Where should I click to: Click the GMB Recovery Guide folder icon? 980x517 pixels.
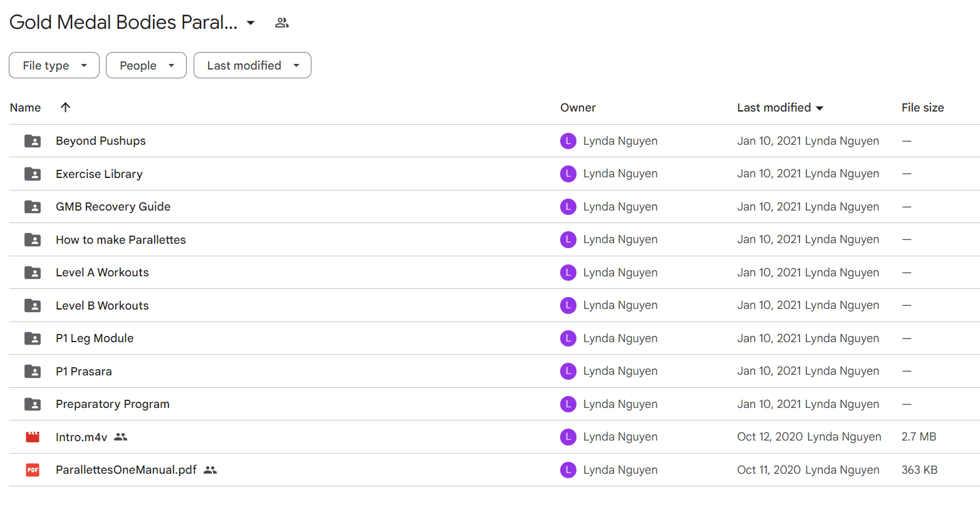33,207
